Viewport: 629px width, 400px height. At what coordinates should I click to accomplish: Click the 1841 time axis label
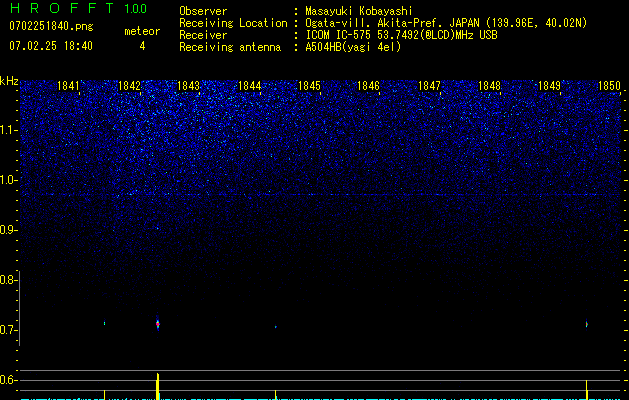click(x=68, y=86)
